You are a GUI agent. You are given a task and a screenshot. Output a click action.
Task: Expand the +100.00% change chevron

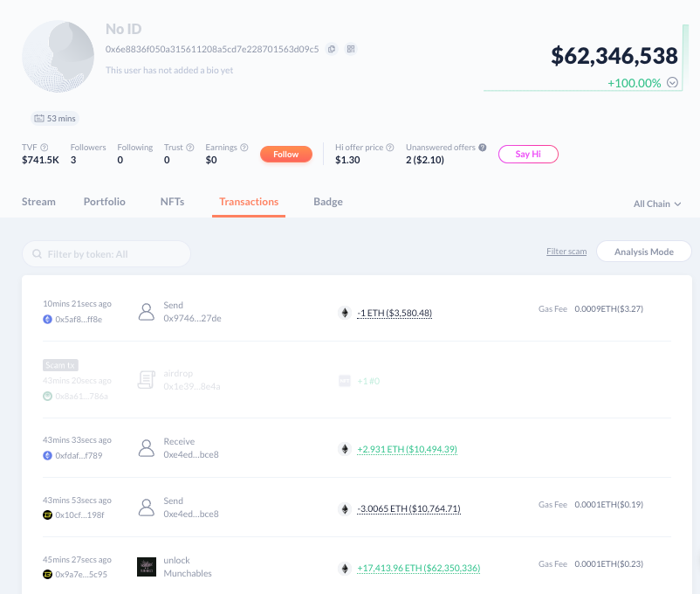pos(672,83)
